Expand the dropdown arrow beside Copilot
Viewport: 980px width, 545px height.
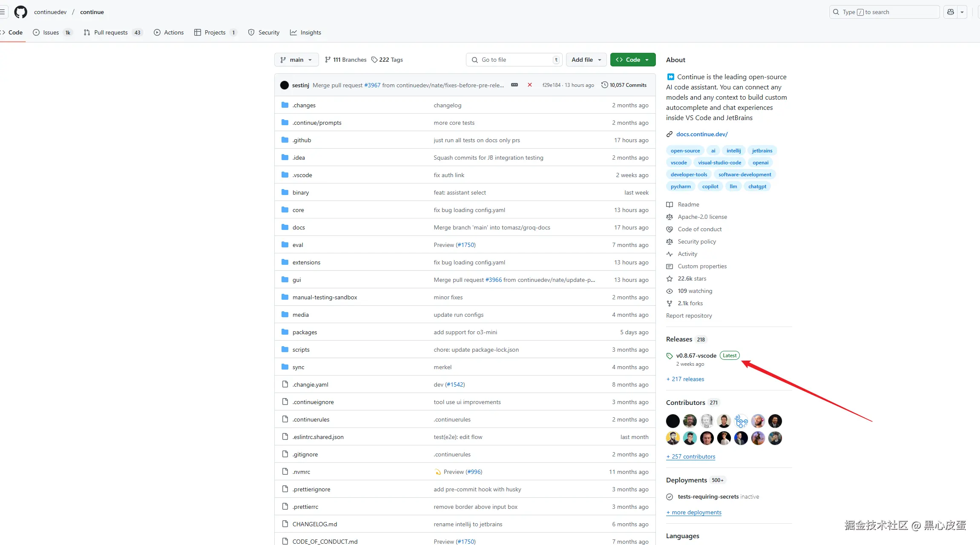[x=962, y=12]
